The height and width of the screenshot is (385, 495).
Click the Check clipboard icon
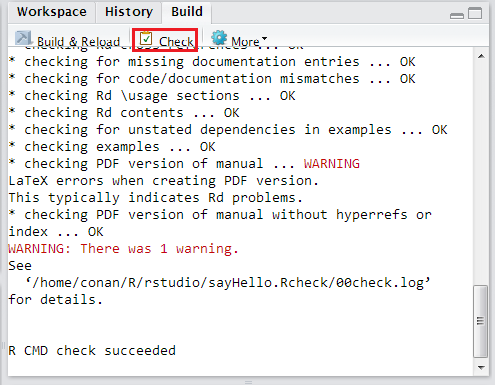[146, 39]
